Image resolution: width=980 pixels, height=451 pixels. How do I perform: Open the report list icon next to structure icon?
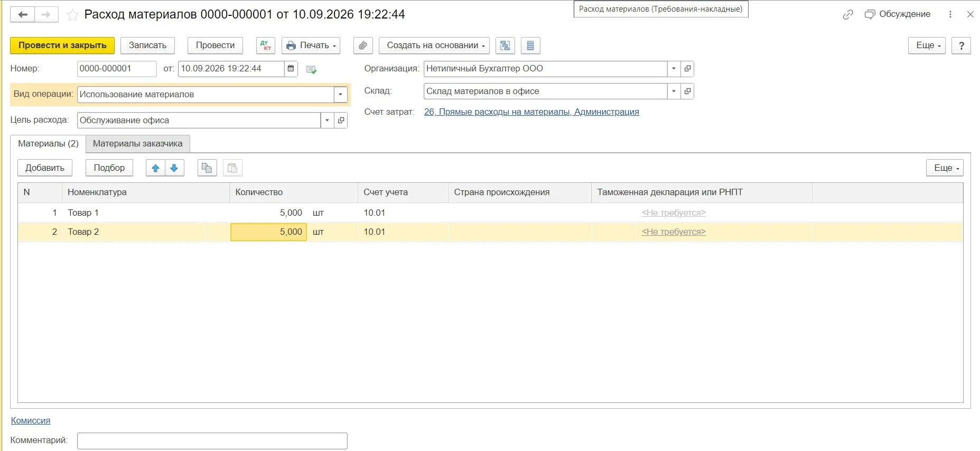(530, 45)
